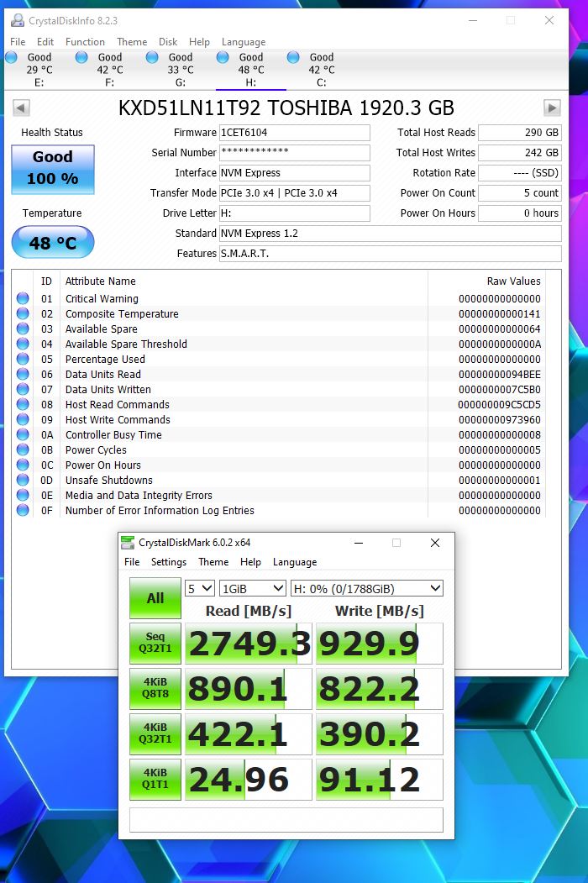Run the Seq Q32T1 benchmark
The width and height of the screenshot is (588, 883).
[x=155, y=643]
